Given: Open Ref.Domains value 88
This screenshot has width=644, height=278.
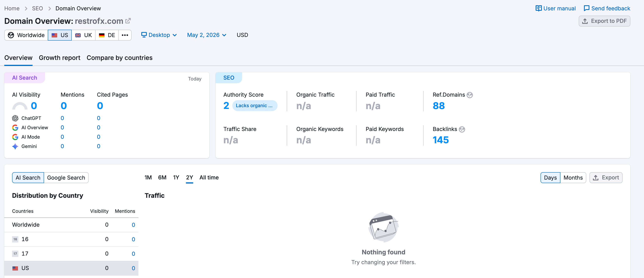Looking at the screenshot, I should pyautogui.click(x=439, y=106).
